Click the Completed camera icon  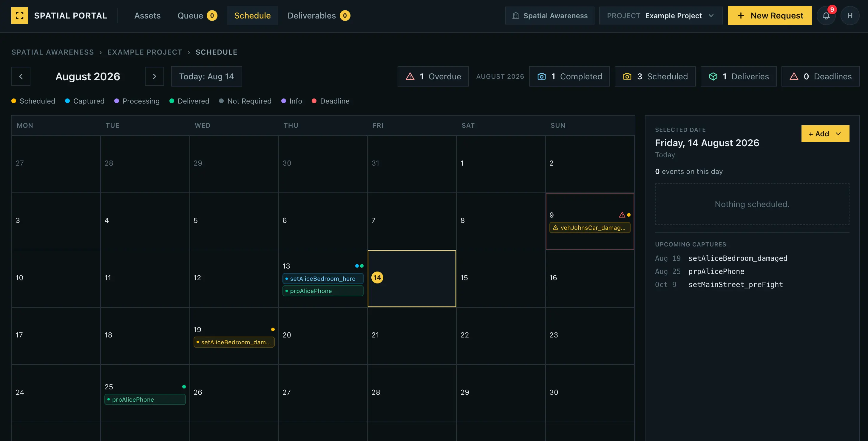coord(541,77)
